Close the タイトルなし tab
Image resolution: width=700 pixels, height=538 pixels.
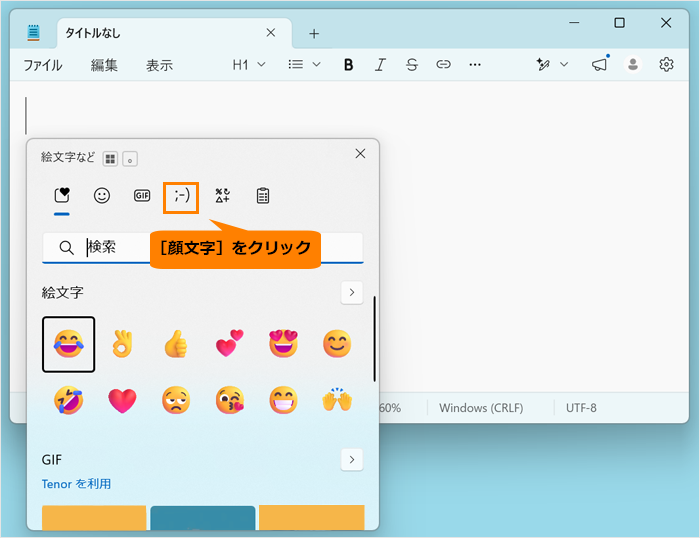[271, 33]
